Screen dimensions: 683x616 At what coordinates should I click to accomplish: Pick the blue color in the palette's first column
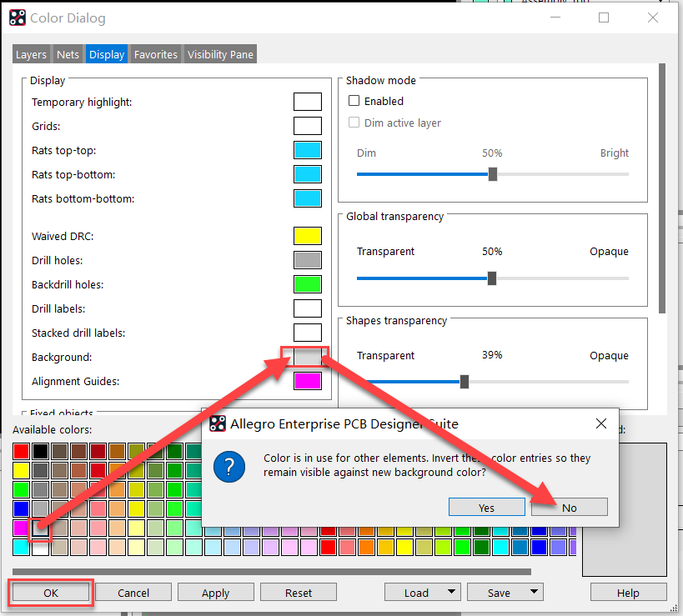pyautogui.click(x=21, y=509)
